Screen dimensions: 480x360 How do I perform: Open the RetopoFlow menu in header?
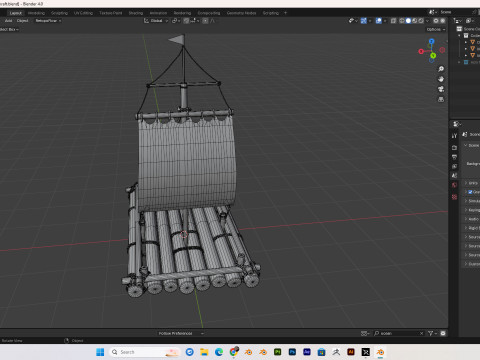pos(48,21)
